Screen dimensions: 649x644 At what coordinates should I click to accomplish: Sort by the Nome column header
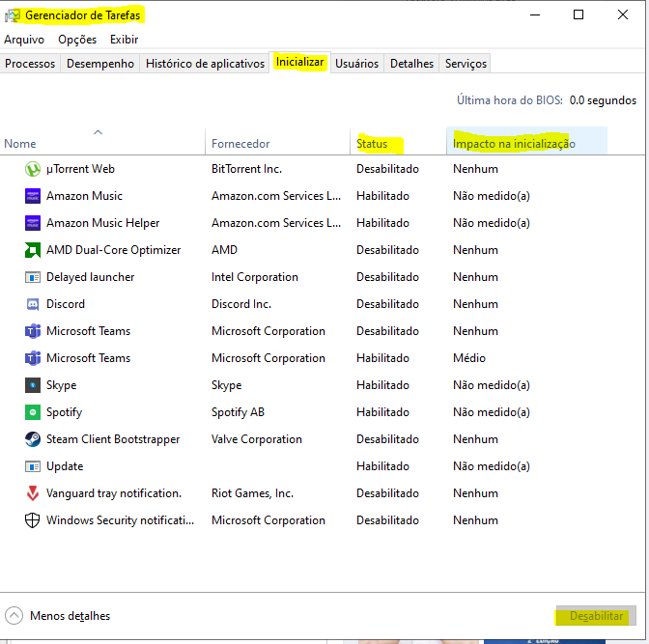click(102, 141)
